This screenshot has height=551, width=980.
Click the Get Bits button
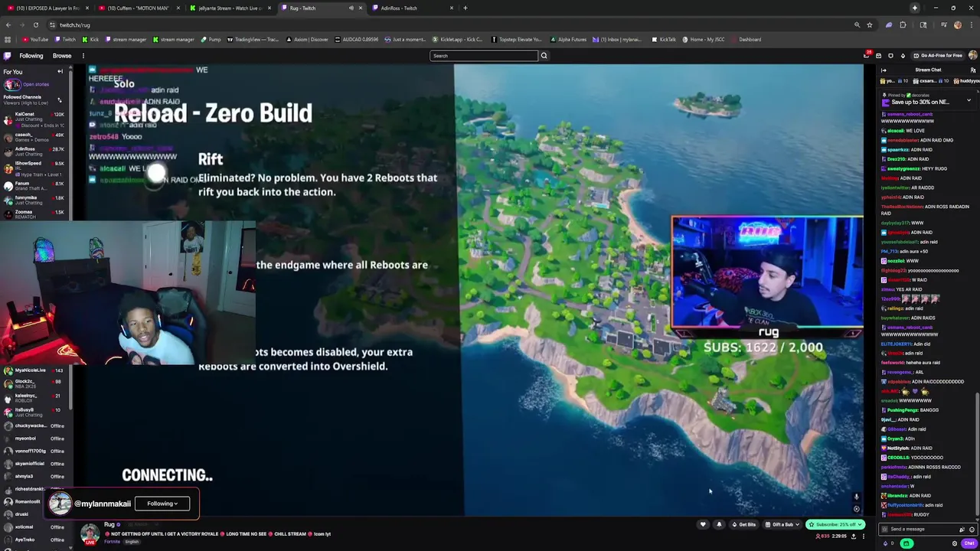(x=744, y=525)
